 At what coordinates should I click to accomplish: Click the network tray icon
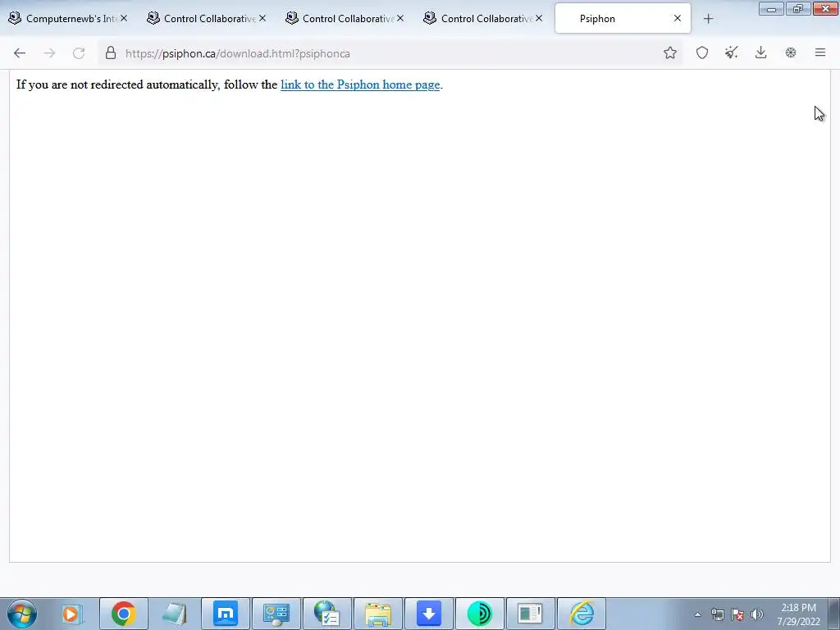coord(717,614)
